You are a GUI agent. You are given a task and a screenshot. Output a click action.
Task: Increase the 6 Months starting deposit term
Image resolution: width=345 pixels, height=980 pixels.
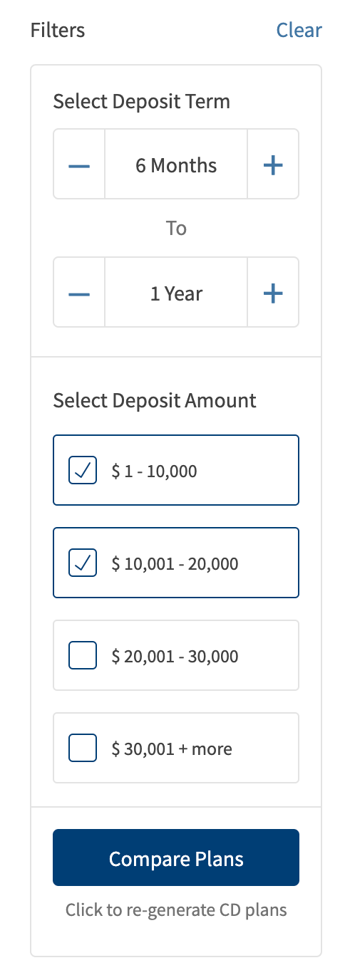pos(273,165)
